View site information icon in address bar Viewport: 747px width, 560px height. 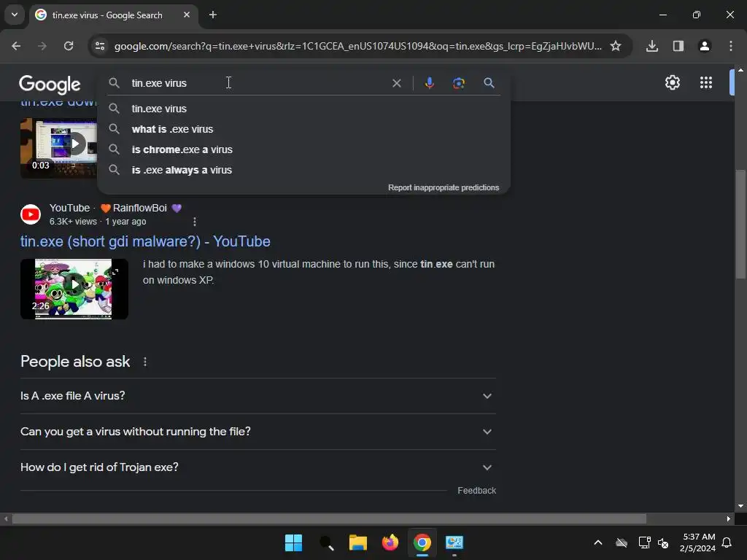click(100, 46)
